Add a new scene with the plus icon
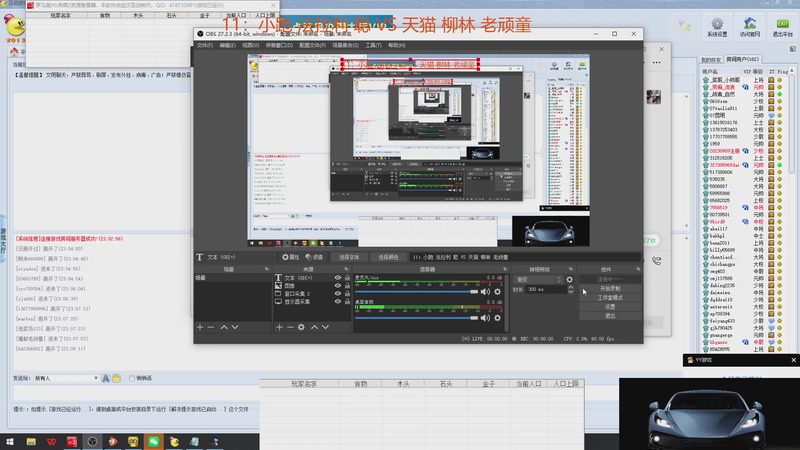 pyautogui.click(x=200, y=327)
